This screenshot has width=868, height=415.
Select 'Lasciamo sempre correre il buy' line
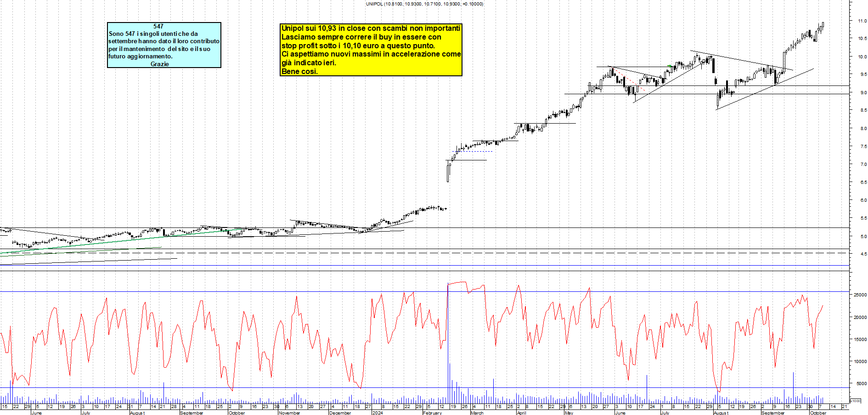[x=361, y=37]
